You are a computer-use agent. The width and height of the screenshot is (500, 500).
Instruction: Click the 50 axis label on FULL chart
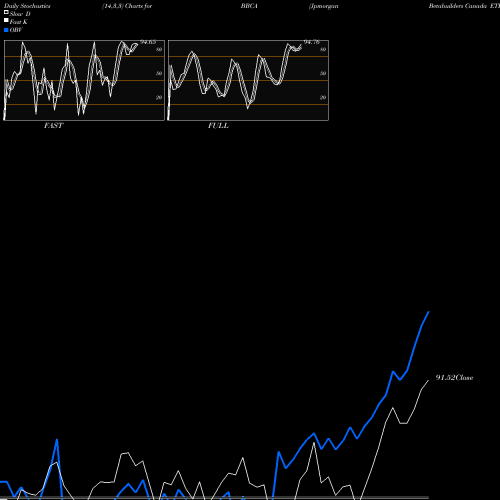323,73
